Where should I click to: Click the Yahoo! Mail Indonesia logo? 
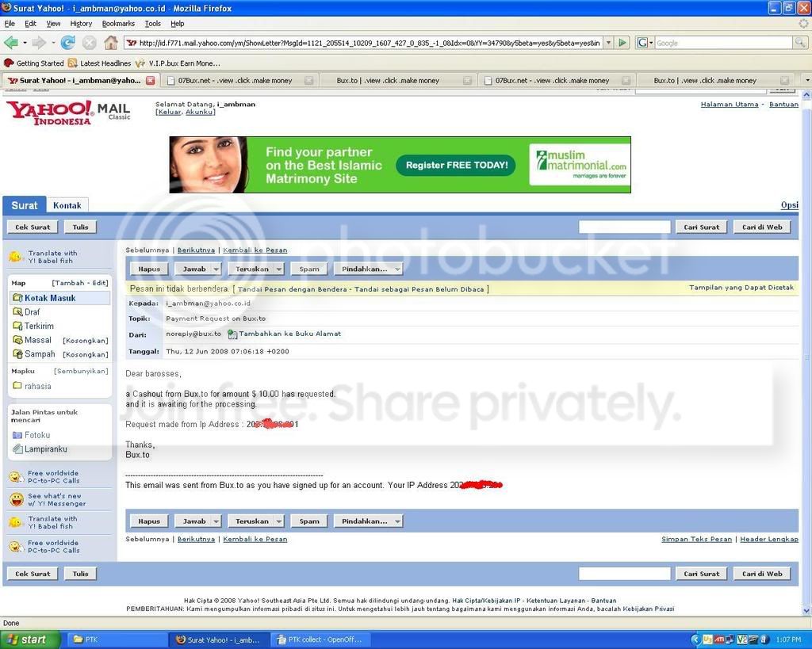pyautogui.click(x=67, y=113)
